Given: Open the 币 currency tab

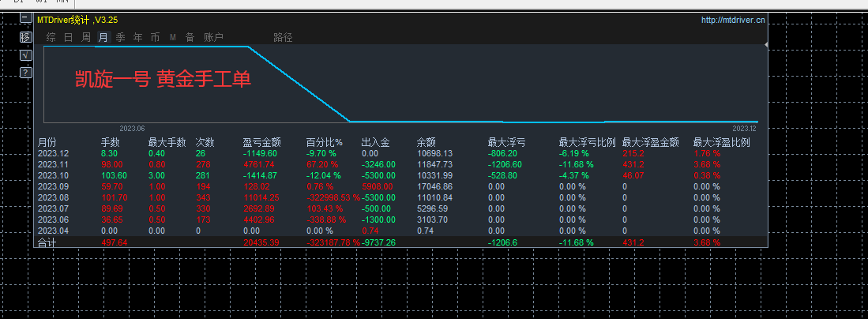Looking at the screenshot, I should pyautogui.click(x=155, y=38).
